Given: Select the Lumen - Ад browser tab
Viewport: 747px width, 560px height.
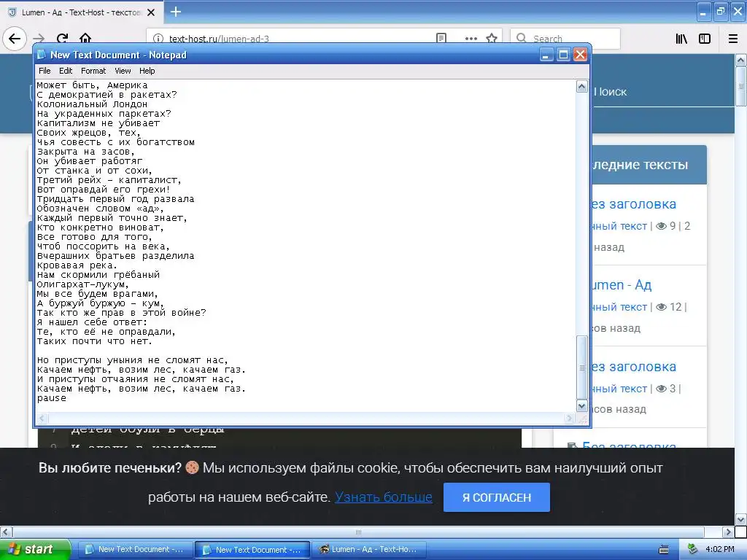Looking at the screenshot, I should 81,12.
